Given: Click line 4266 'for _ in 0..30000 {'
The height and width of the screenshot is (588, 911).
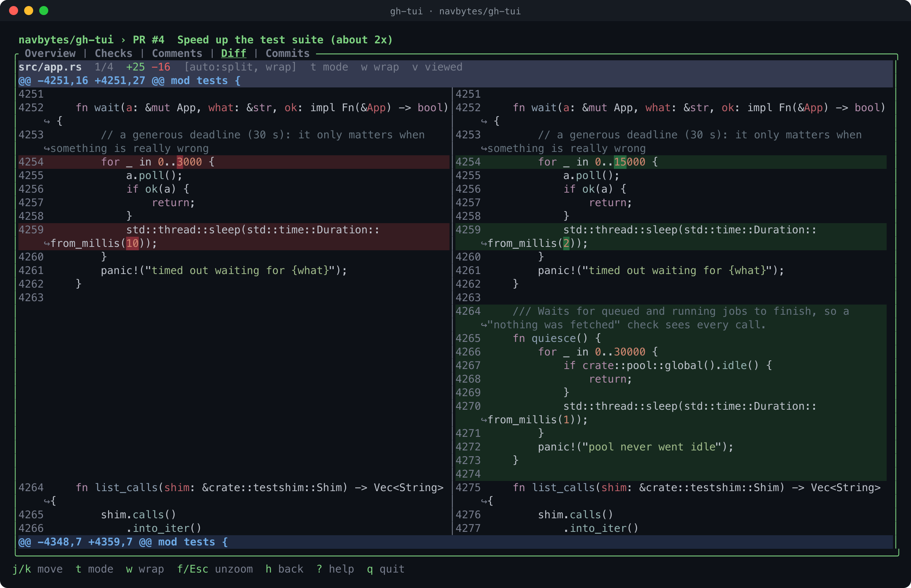Looking at the screenshot, I should [671, 352].
